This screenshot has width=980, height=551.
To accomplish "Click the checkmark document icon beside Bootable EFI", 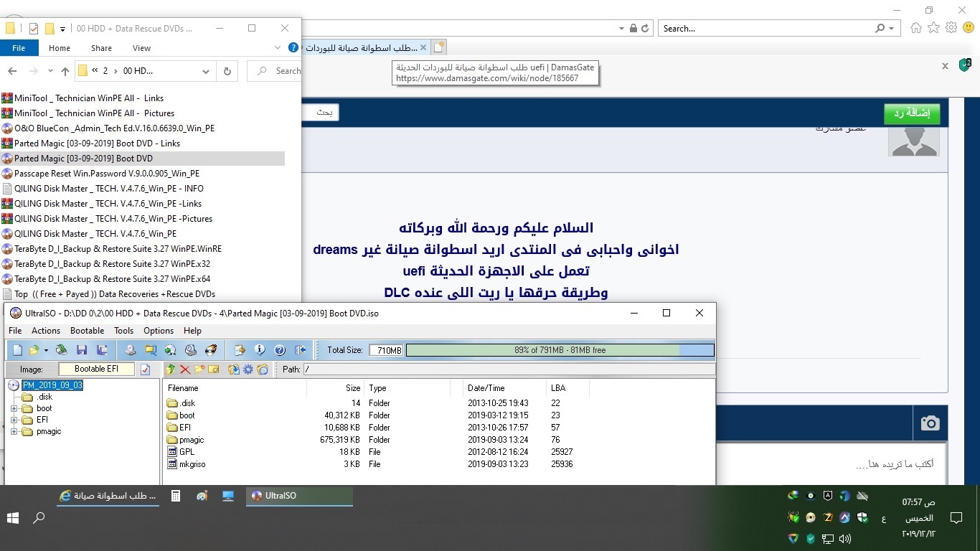I will coord(146,369).
